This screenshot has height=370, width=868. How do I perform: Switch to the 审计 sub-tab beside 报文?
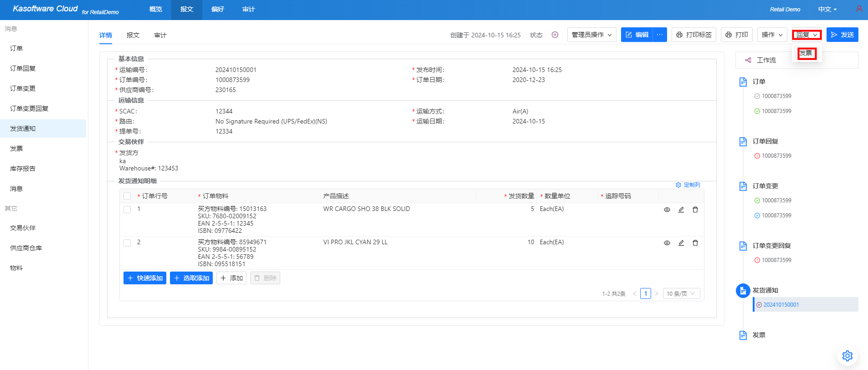pos(160,35)
